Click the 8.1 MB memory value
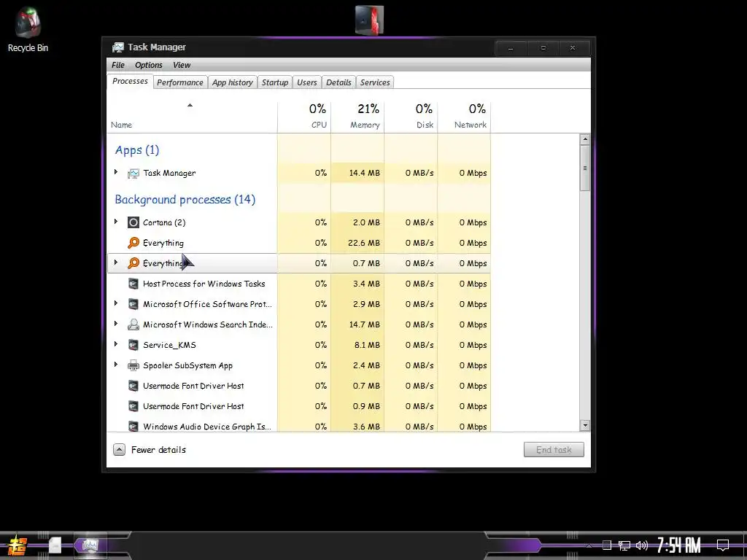The image size is (747, 560). pos(367,345)
